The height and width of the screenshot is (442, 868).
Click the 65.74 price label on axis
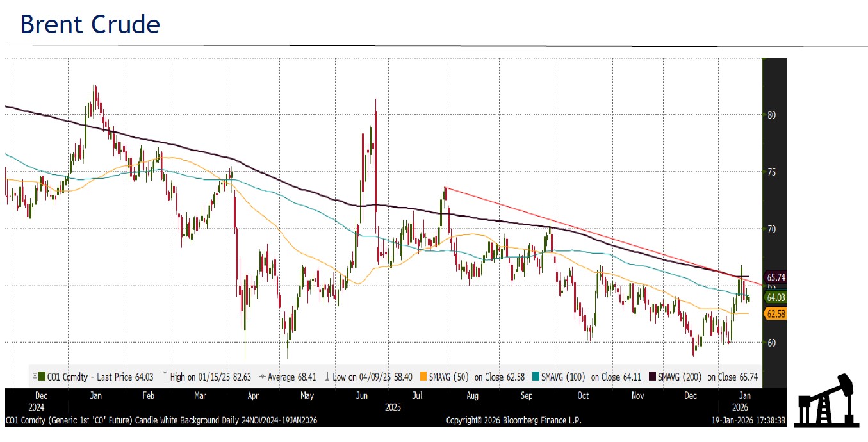click(x=776, y=277)
